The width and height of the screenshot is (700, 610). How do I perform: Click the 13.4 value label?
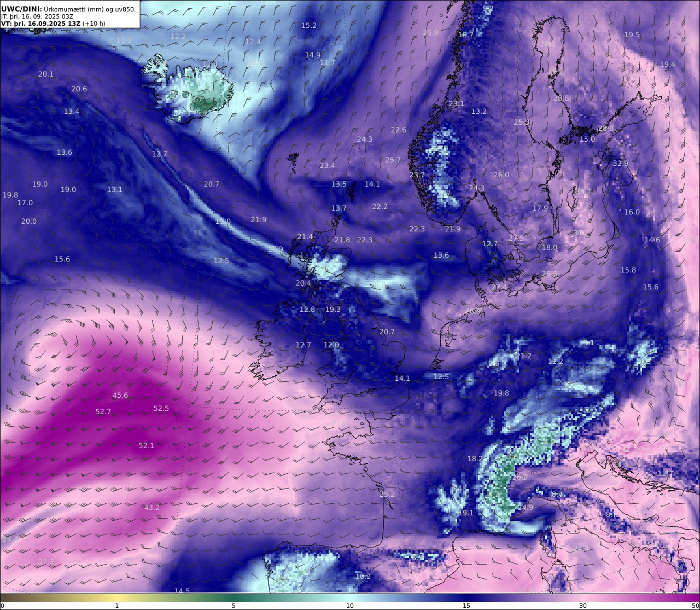click(72, 111)
